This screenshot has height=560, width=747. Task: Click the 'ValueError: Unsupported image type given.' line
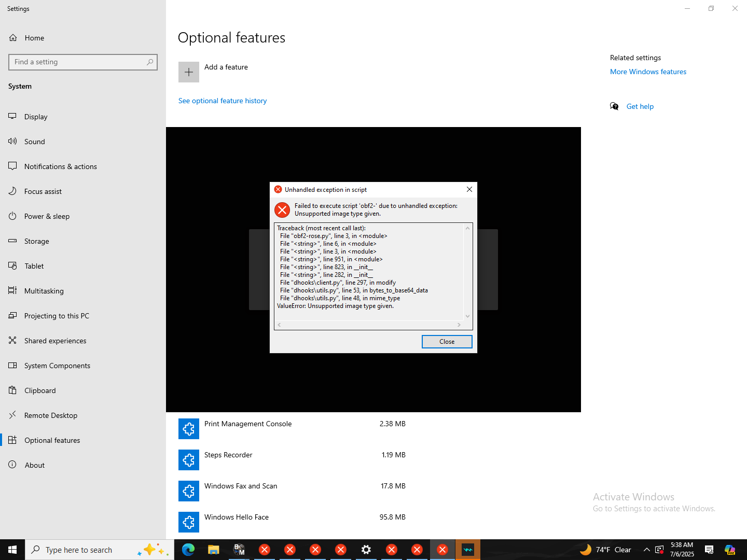335,306
